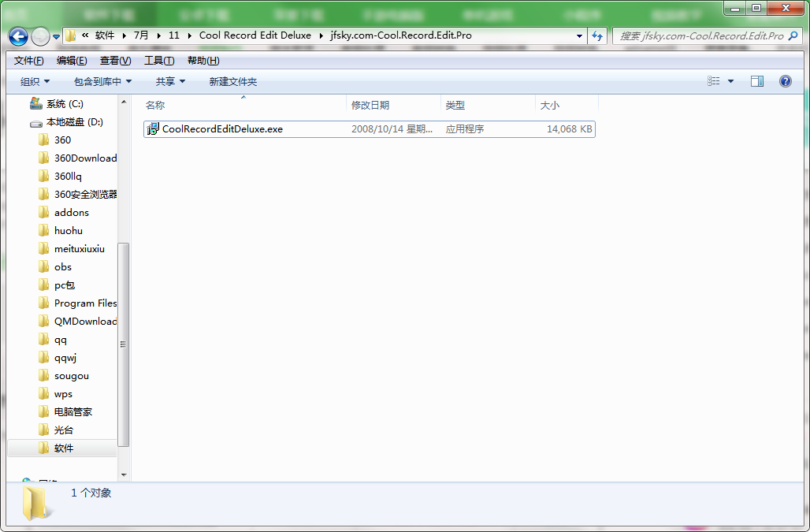
Task: Expand the address bar previous locations dropdown
Action: [579, 35]
